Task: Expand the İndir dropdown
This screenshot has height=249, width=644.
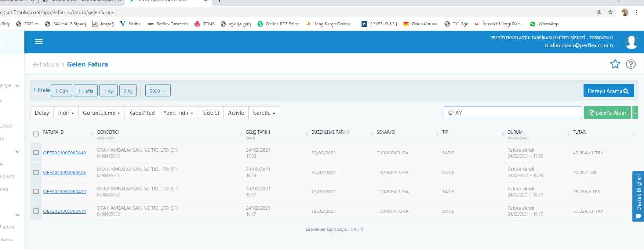Action: click(66, 113)
